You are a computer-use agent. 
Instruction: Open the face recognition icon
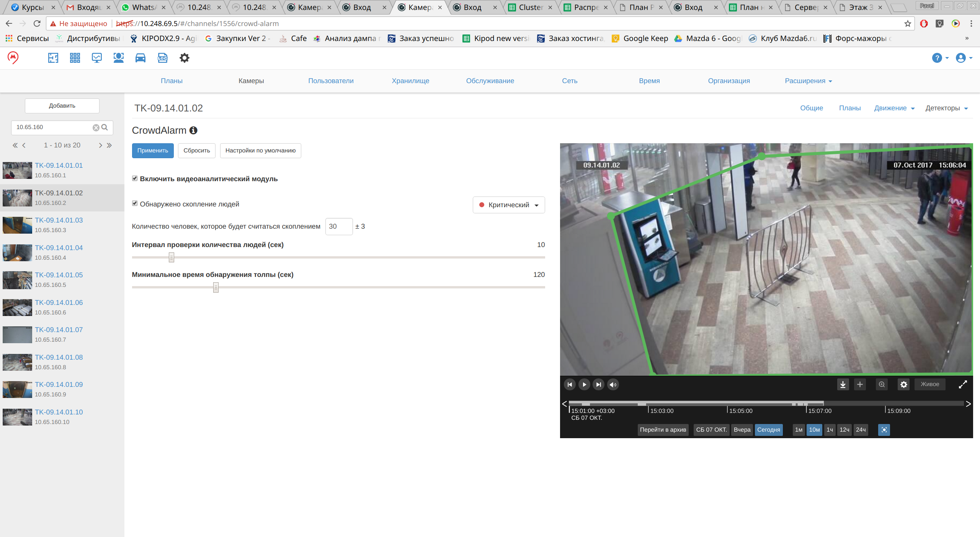(119, 58)
